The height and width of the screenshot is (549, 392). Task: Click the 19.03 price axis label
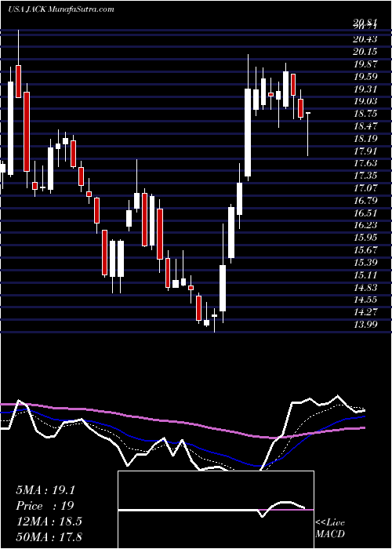(x=365, y=102)
